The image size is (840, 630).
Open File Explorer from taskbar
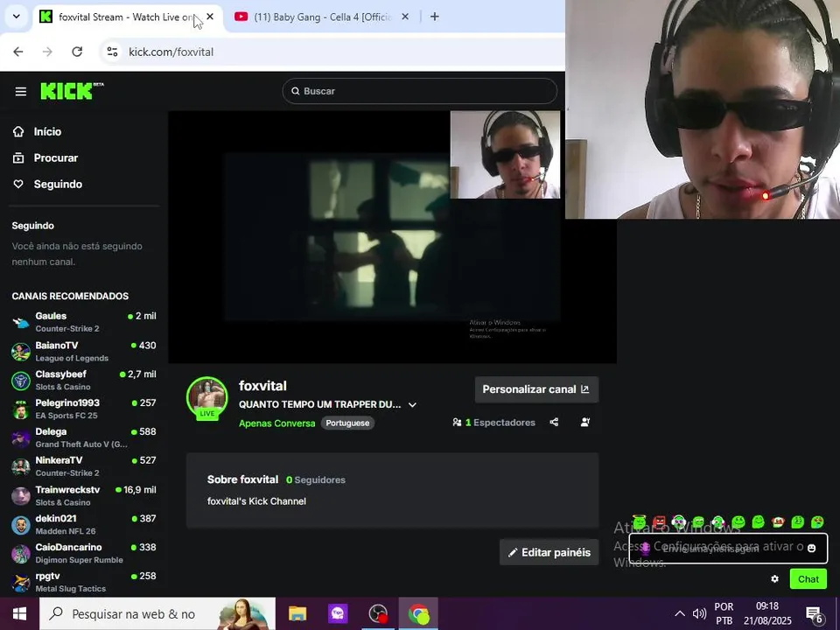[297, 614]
